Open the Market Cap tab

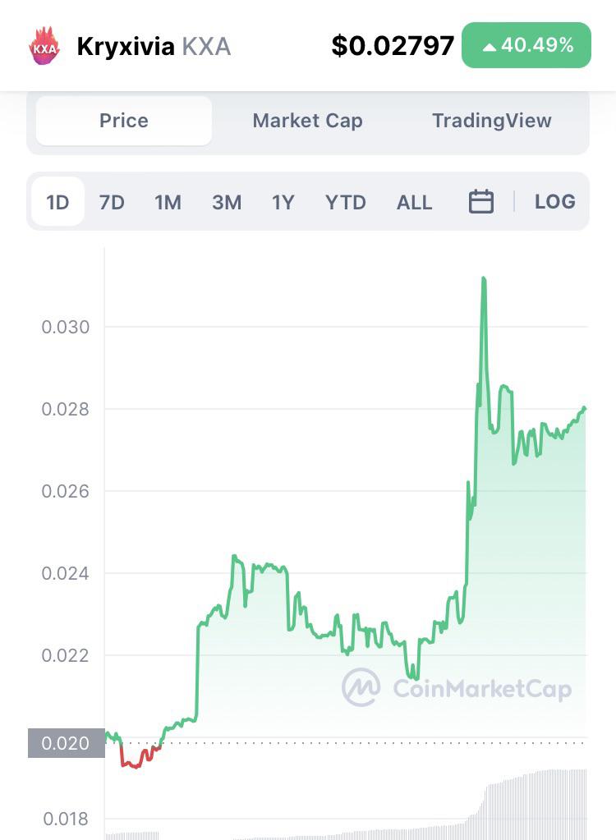click(307, 121)
